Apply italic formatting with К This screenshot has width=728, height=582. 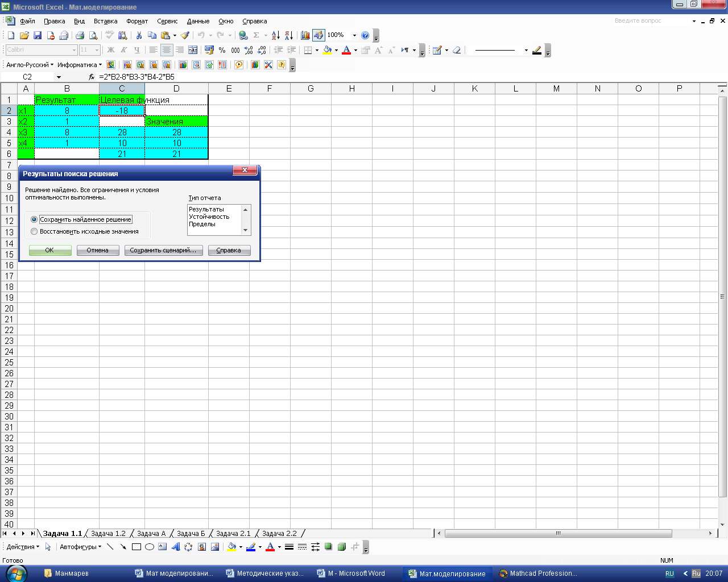coord(123,50)
